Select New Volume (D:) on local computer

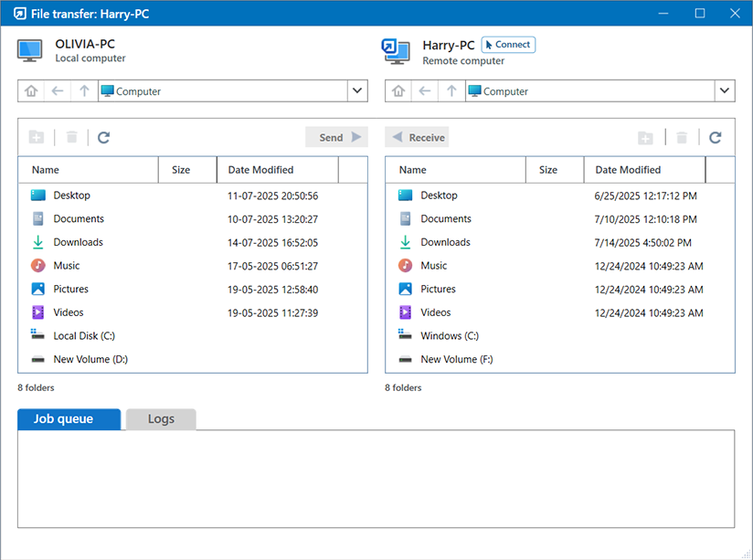[x=90, y=360]
